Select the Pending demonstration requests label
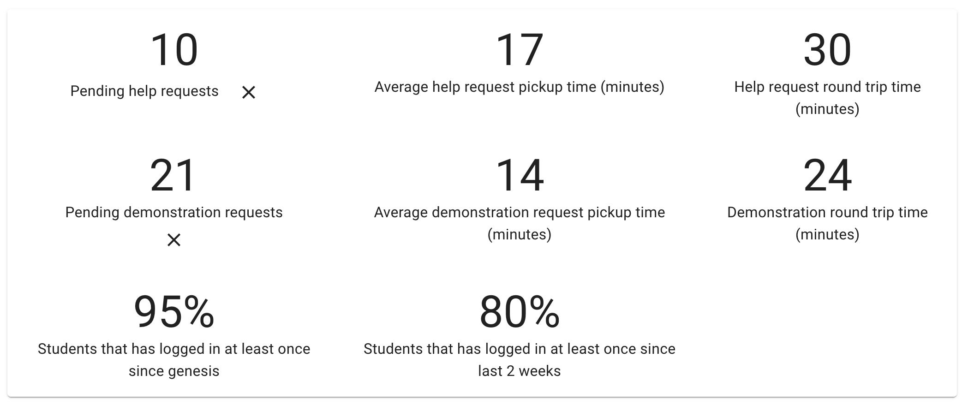The height and width of the screenshot is (417, 980). [174, 212]
